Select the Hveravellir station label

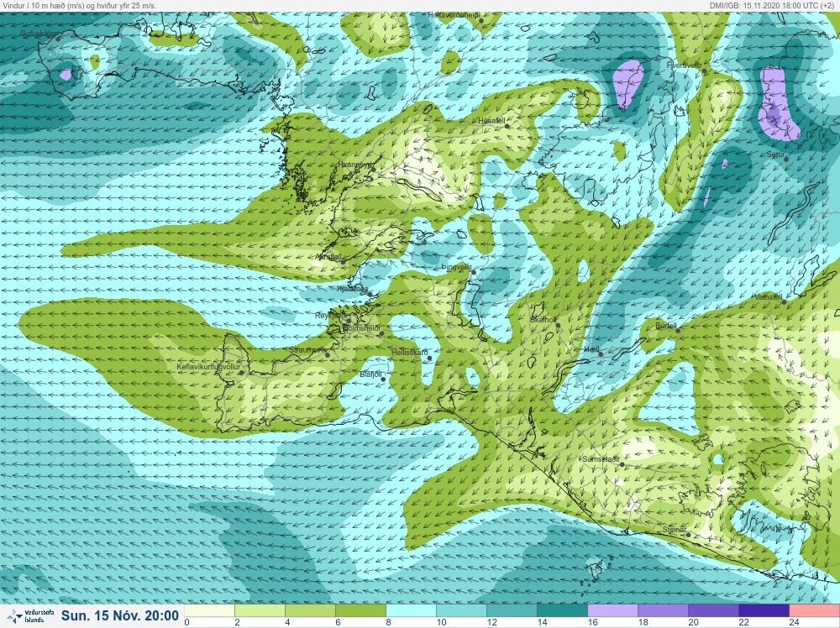(x=684, y=65)
